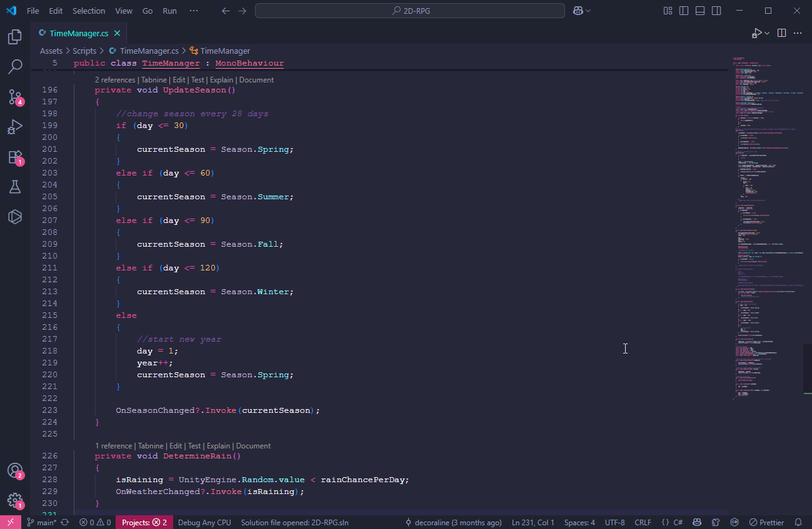Open Source Control view with 4 changes

point(15,97)
